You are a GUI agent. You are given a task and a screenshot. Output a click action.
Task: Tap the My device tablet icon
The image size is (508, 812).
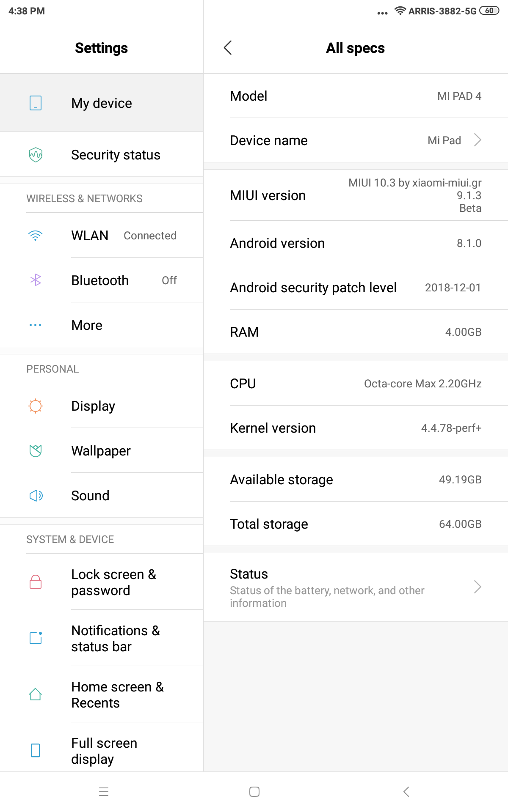click(36, 103)
